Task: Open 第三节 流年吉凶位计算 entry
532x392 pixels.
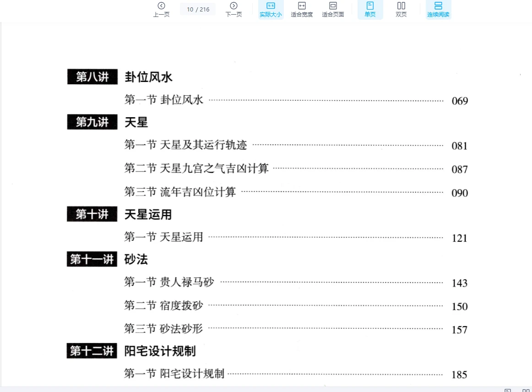Action: point(180,192)
